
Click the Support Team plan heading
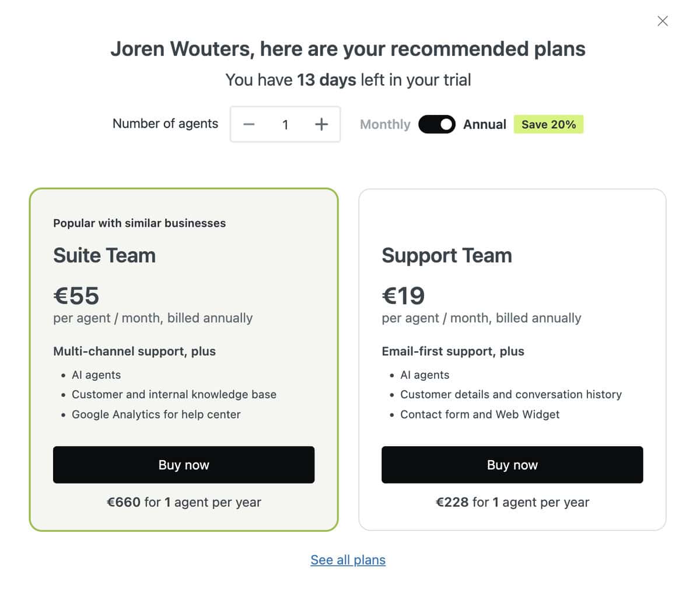(x=447, y=255)
